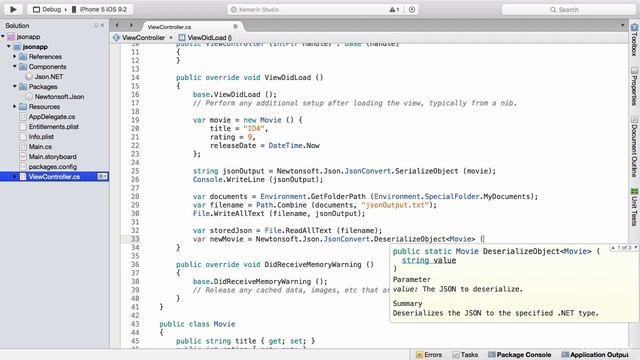The width and height of the screenshot is (640, 360).
Task: Select ViewController.cs in the solution tree
Action: pos(54,176)
